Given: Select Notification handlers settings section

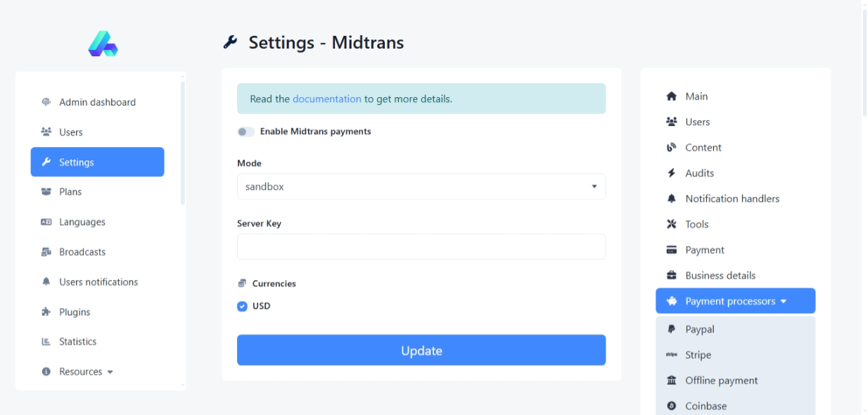Looking at the screenshot, I should (x=732, y=199).
